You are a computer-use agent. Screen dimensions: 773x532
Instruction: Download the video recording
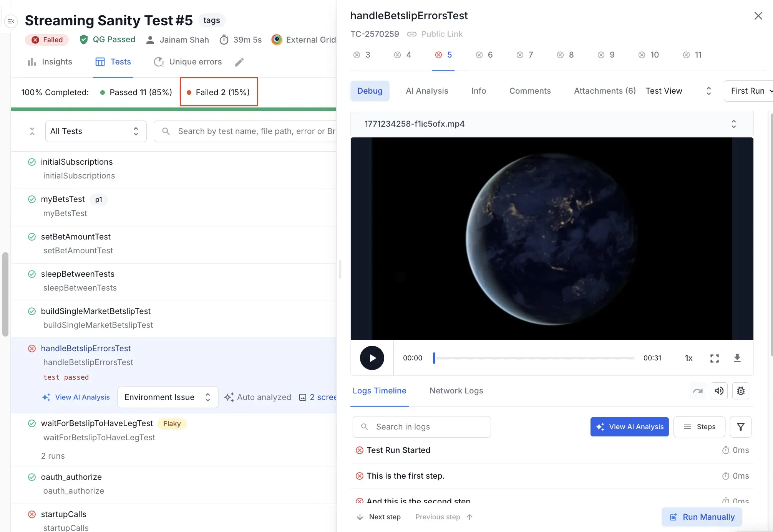(x=737, y=358)
